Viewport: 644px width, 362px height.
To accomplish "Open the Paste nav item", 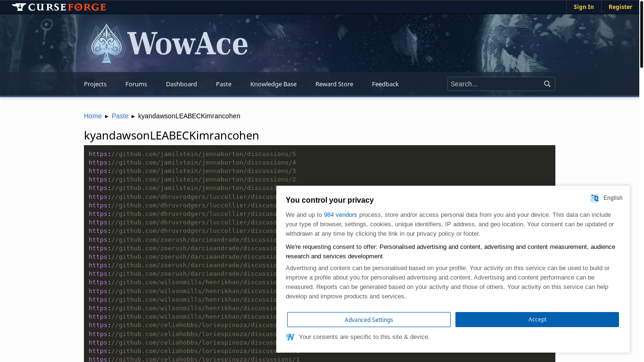I will coord(223,84).
